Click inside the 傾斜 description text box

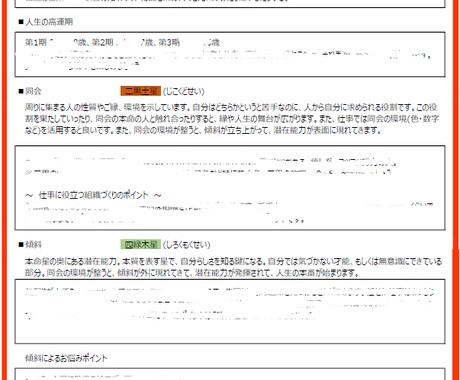coord(230,312)
